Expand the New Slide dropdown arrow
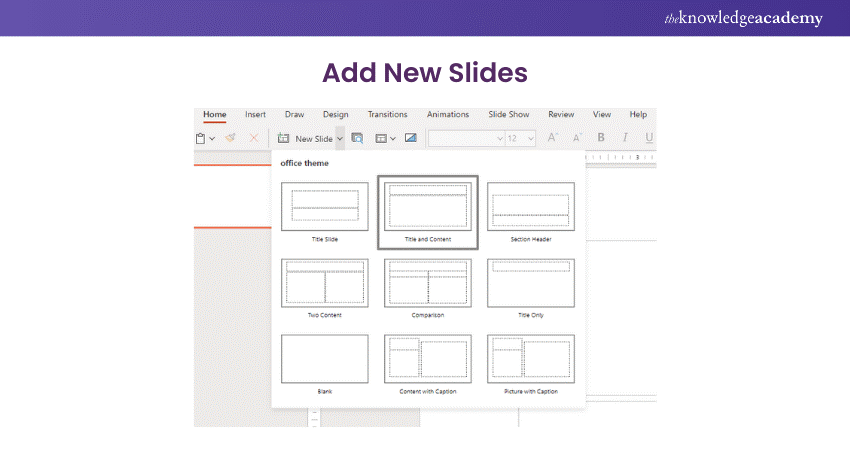 (341, 139)
